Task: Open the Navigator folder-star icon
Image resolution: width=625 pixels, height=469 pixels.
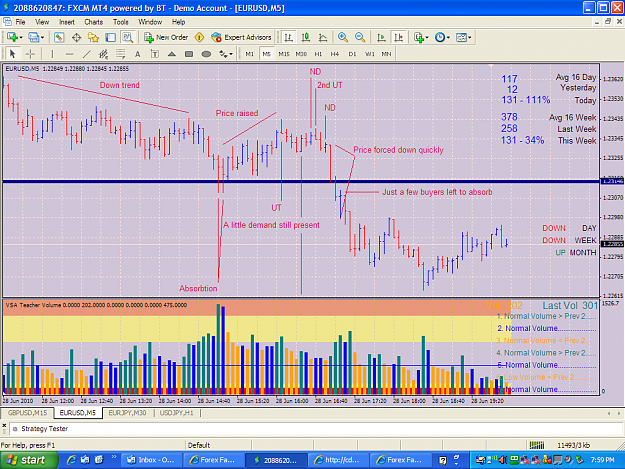Action: tap(93, 37)
